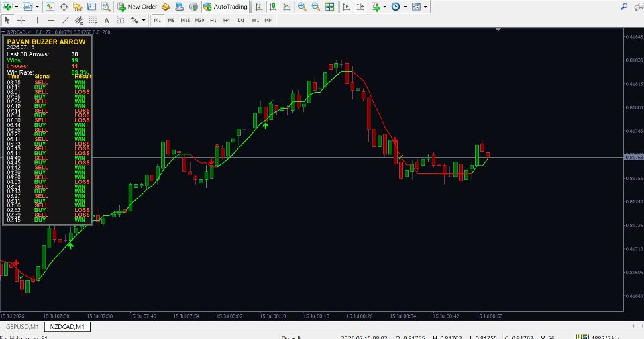Select the text (A) tool

[x=107, y=20]
